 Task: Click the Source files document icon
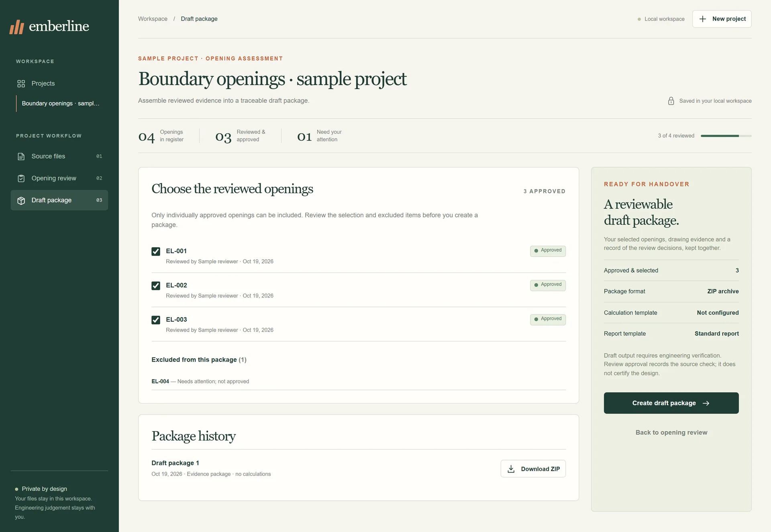pyautogui.click(x=21, y=156)
